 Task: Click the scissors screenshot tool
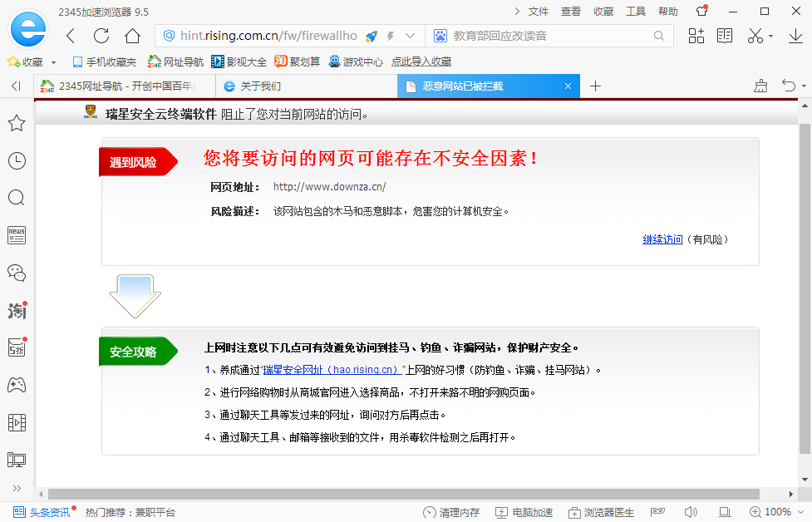pyautogui.click(x=755, y=36)
